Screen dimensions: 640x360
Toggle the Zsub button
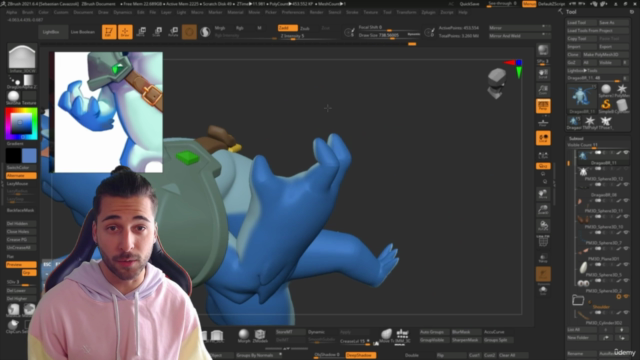(x=305, y=28)
